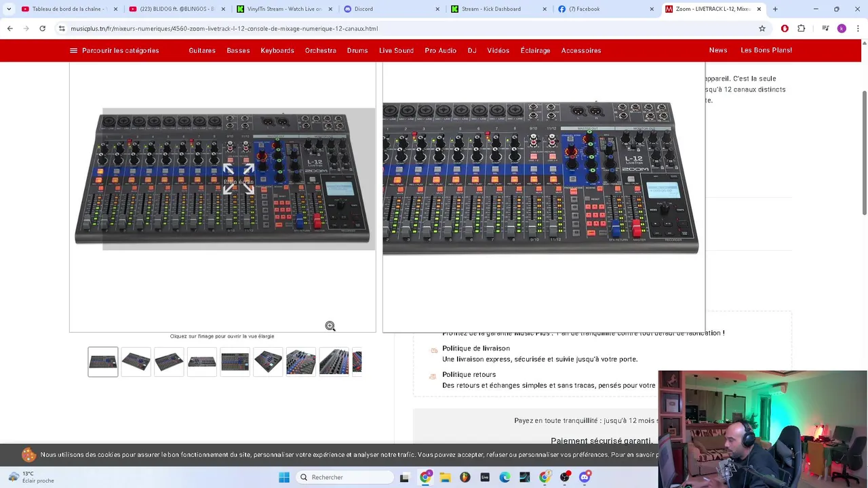Open Task View on the taskbar
The width and height of the screenshot is (868, 488).
click(405, 477)
